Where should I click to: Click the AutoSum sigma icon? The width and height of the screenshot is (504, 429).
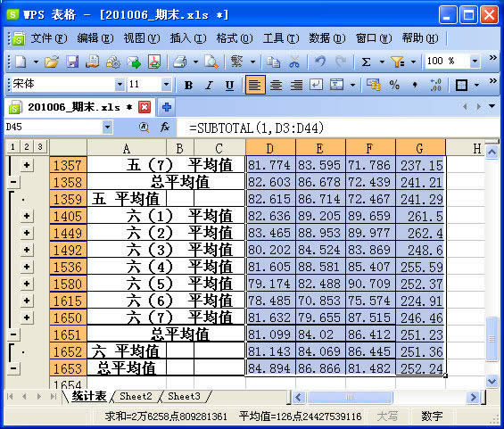(x=366, y=62)
